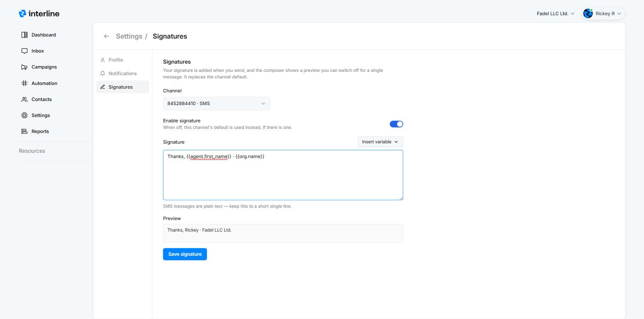Image resolution: width=644 pixels, height=319 pixels.
Task: Click the Dashboard sidebar icon
Action: (x=24, y=35)
